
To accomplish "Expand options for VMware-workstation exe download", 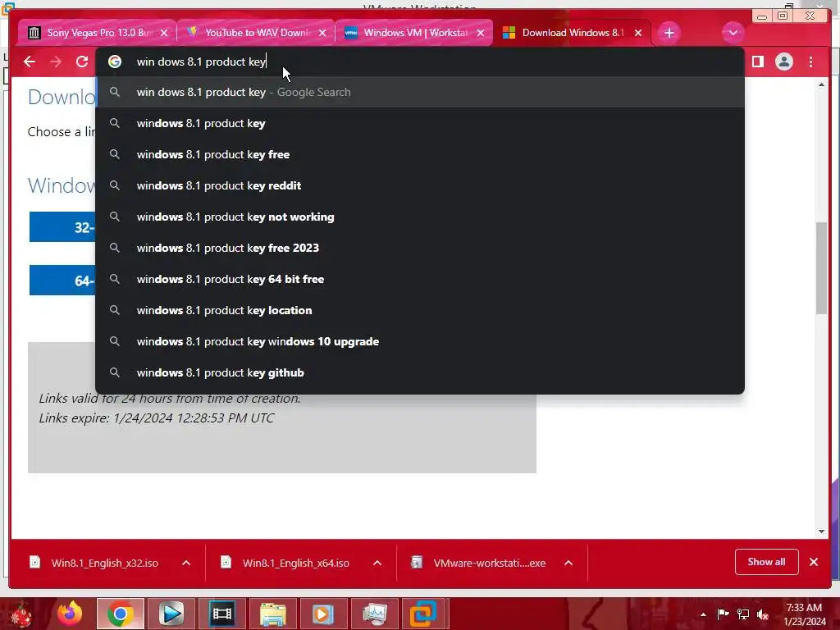I will point(568,563).
